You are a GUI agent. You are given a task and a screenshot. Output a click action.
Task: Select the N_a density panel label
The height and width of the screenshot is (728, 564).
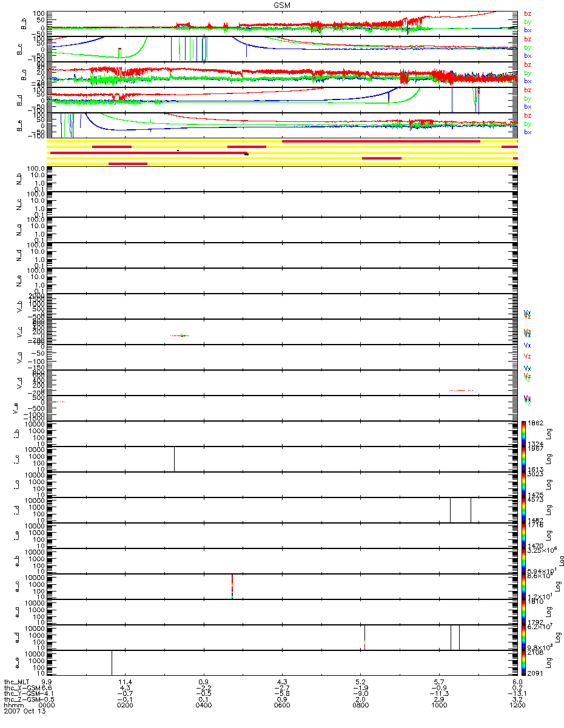(x=18, y=229)
